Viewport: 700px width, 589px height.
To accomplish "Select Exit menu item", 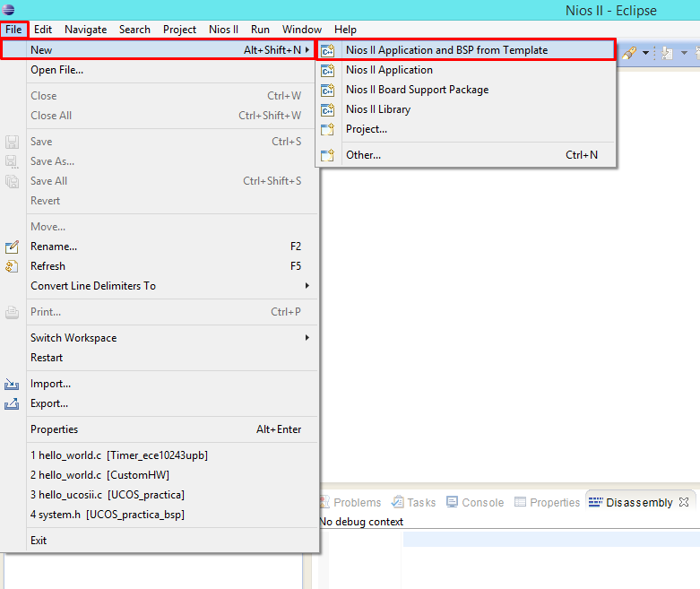I will pyautogui.click(x=159, y=540).
